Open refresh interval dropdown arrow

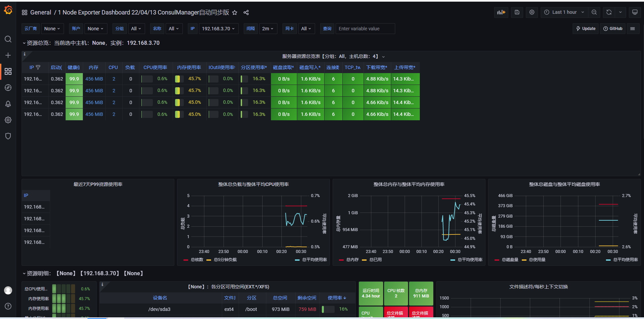pyautogui.click(x=620, y=12)
